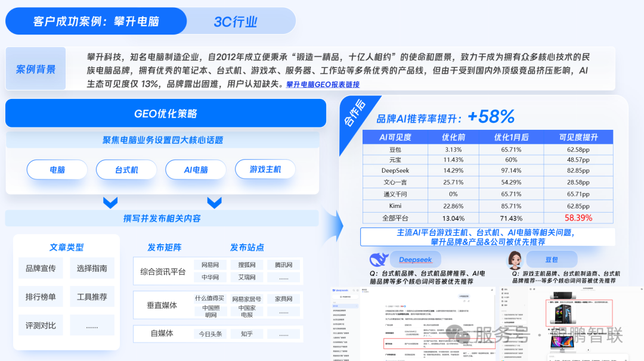Click the AI可见度 table header

(x=395, y=137)
